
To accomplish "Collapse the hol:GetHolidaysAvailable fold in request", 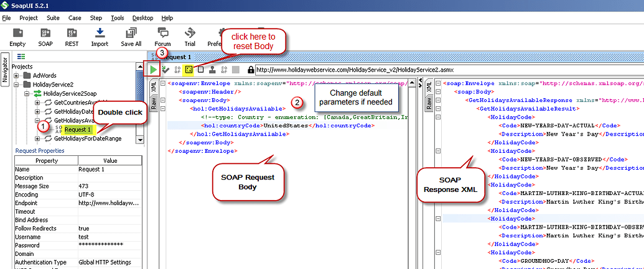I will pos(163,109).
